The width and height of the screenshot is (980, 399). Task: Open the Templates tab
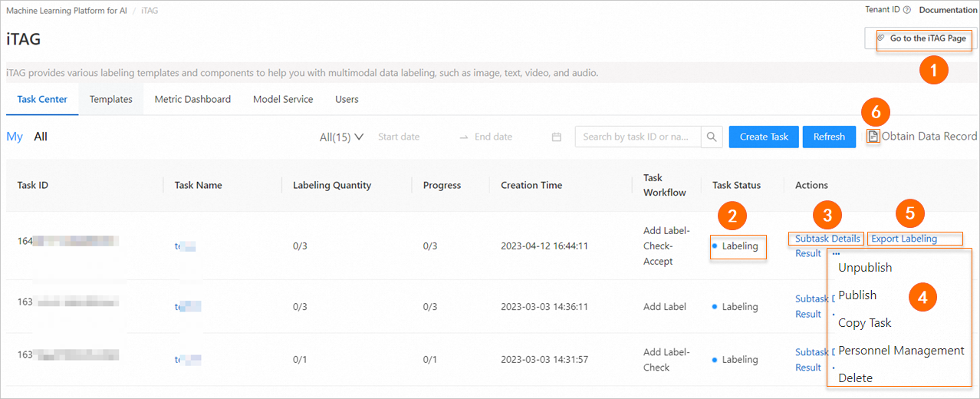(111, 99)
